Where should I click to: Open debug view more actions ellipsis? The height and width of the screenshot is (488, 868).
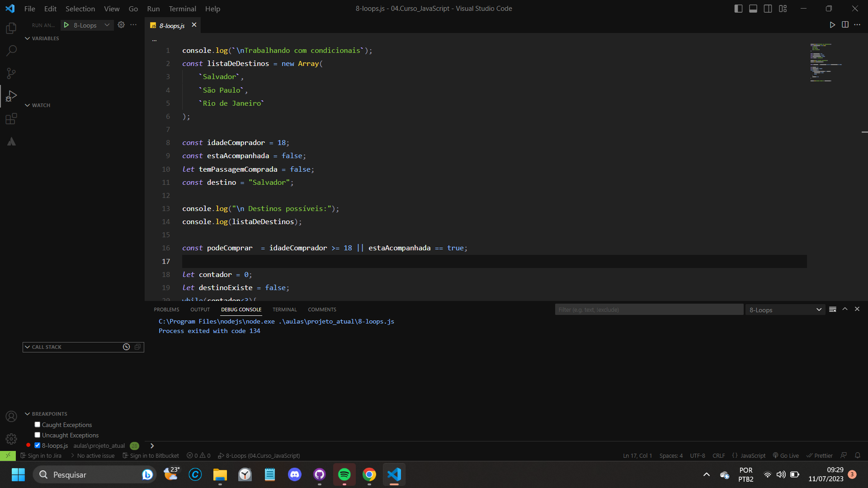coord(133,25)
